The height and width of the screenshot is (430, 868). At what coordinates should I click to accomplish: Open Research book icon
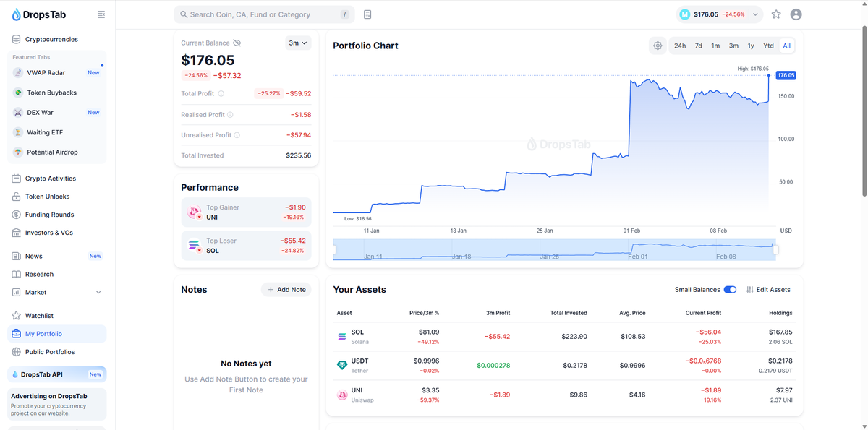[x=16, y=274]
